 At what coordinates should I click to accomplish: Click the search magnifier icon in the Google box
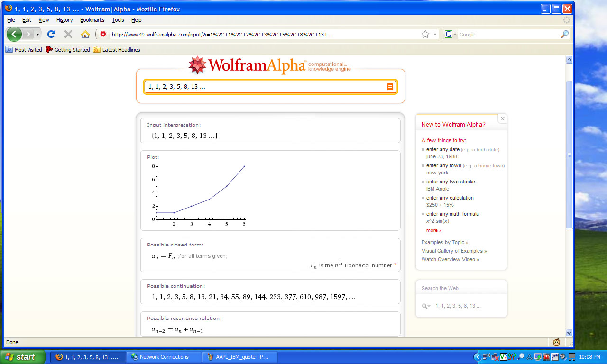click(564, 34)
